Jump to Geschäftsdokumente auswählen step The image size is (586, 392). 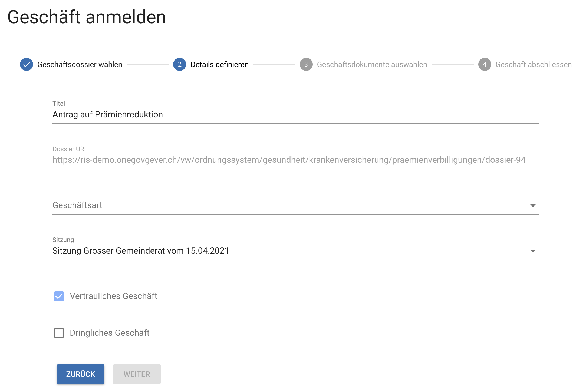(x=372, y=65)
